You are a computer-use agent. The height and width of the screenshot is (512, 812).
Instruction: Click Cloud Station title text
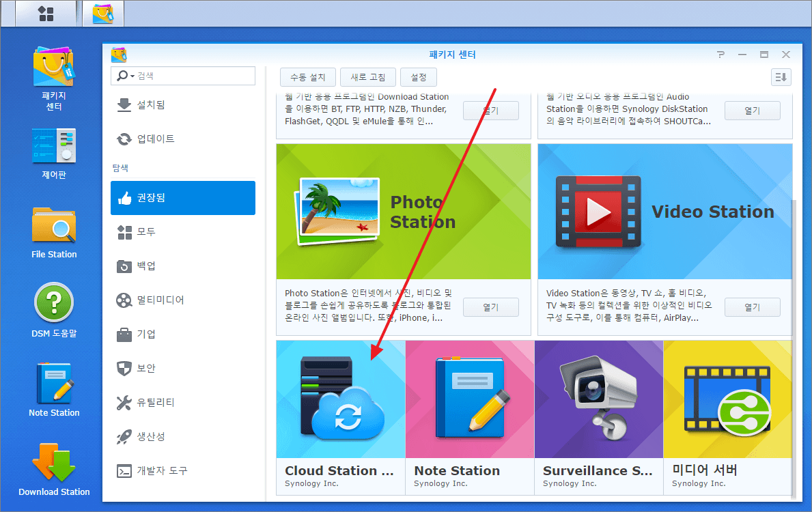tap(339, 470)
